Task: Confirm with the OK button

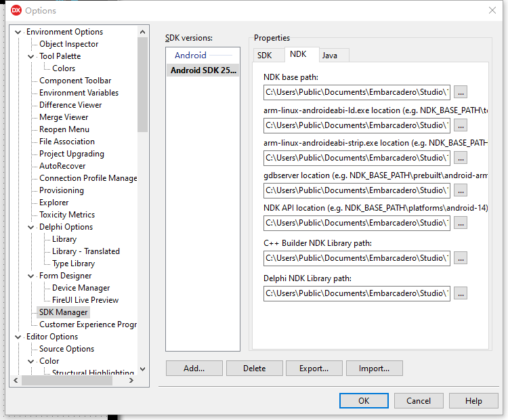Action: coord(364,401)
